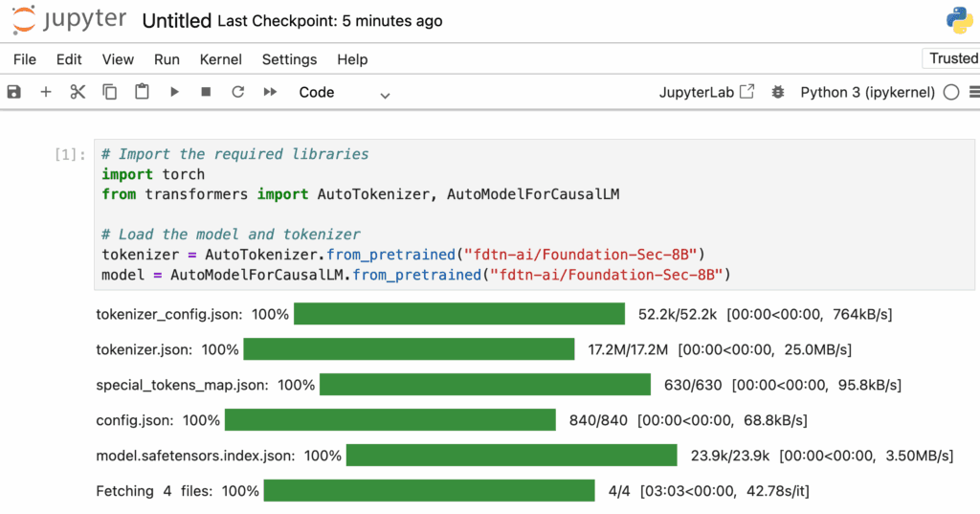Run the selected cell with the play icon
Screen dimensions: 980x514
click(x=174, y=92)
